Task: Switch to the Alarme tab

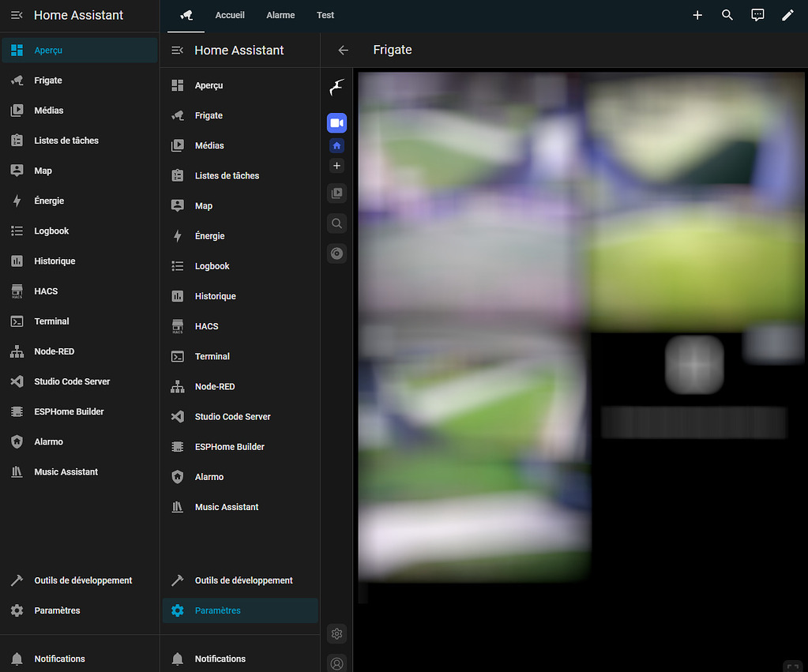Action: pos(280,15)
